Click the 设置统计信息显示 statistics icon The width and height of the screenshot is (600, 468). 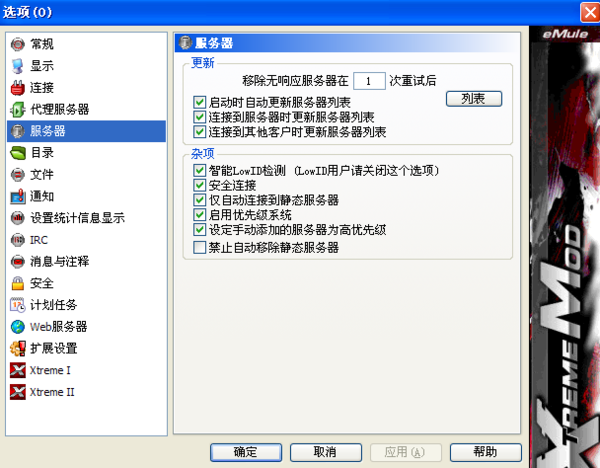pos(18,218)
